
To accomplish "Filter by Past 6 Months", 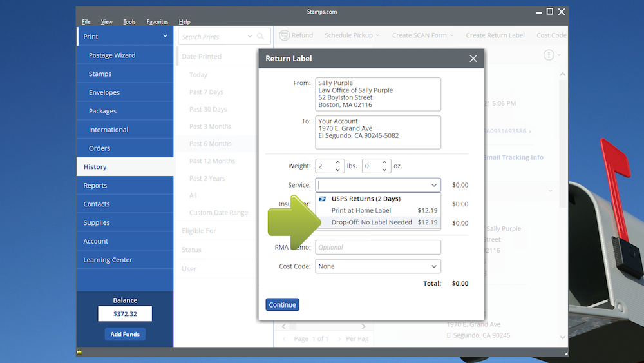I will tap(211, 144).
